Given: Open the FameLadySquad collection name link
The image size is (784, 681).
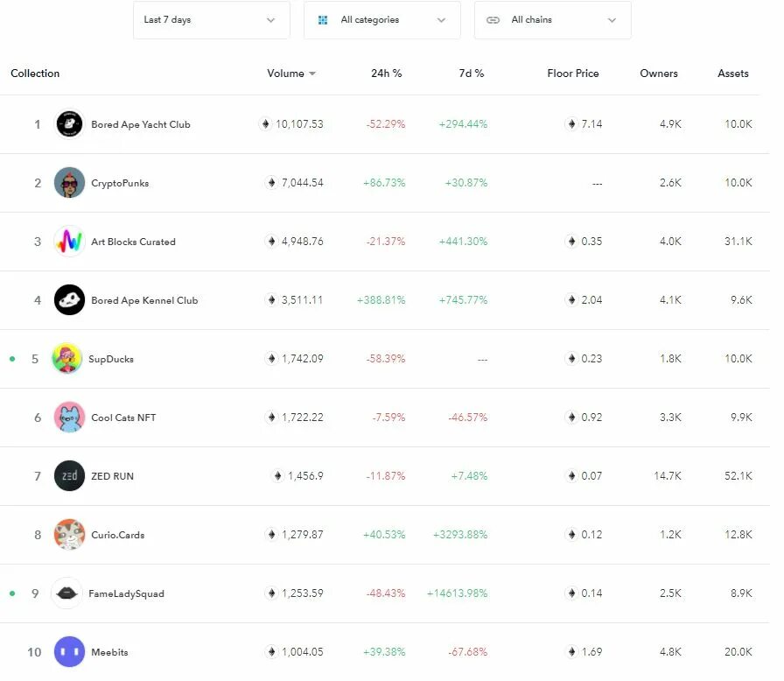Looking at the screenshot, I should click(x=127, y=593).
